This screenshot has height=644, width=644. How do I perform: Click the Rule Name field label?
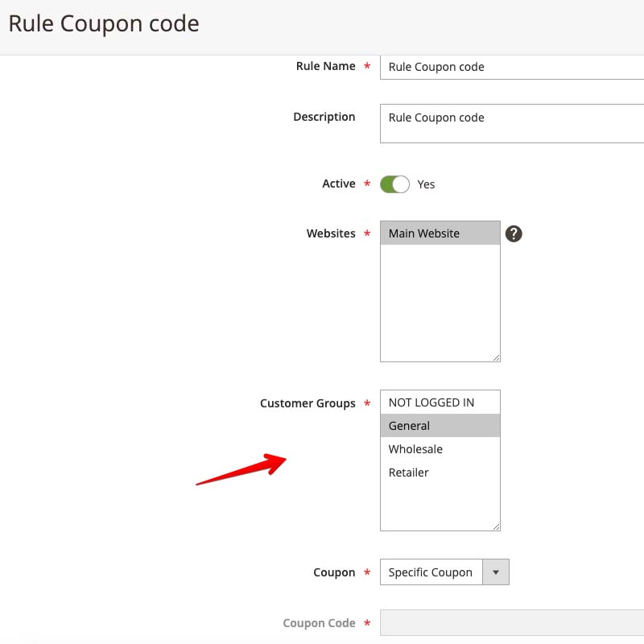(x=325, y=66)
